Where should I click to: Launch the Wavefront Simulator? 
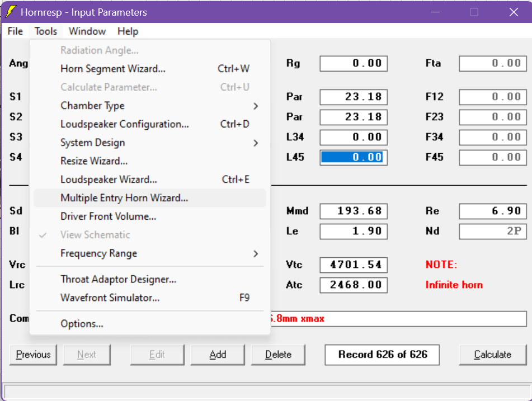(x=150, y=298)
